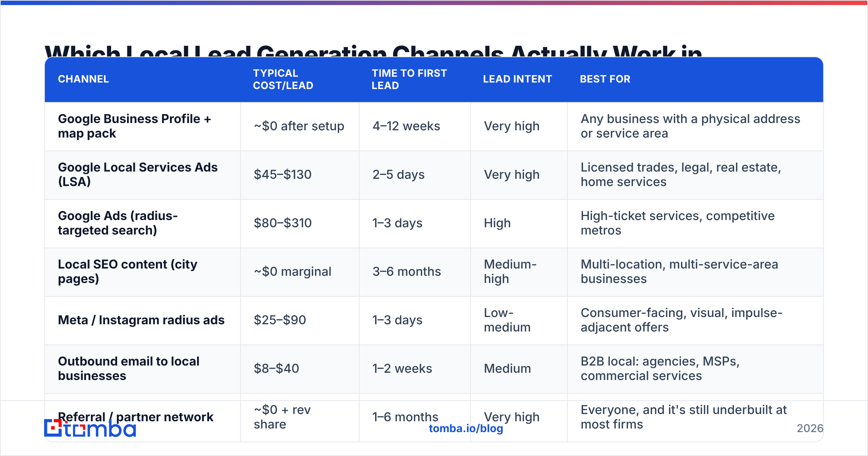Click the '$8–$40' cost cell
Screen dimensions: 868x456
coord(276,368)
